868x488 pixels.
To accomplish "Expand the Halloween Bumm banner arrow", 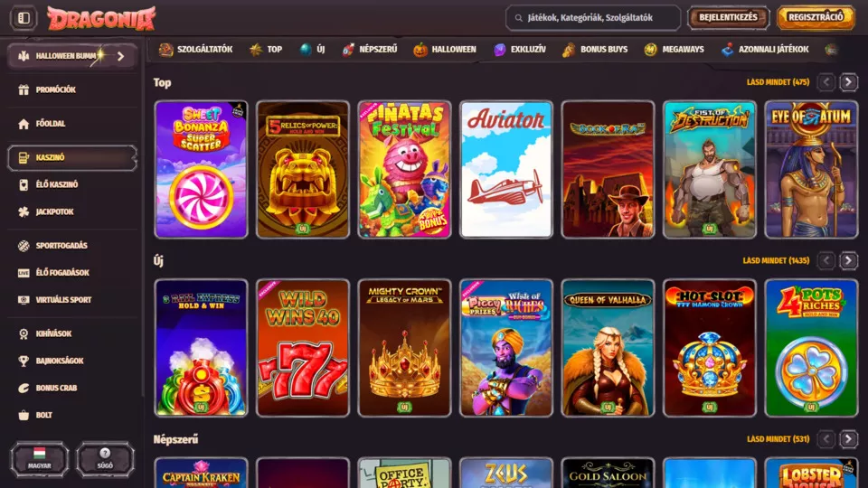I will click(120, 56).
